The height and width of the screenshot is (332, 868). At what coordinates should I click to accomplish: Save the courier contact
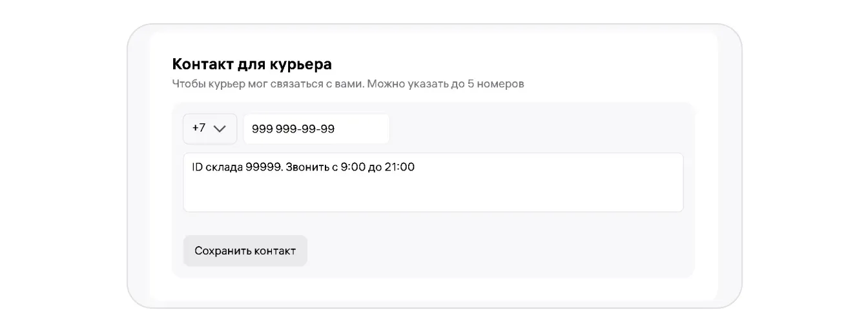click(245, 251)
